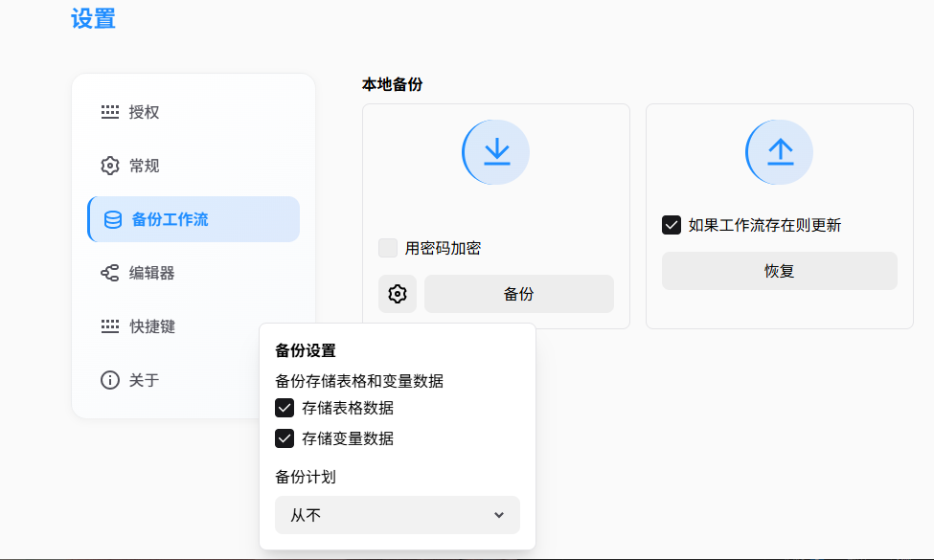934x560 pixels.
Task: Click the dropdown chevron beside 从不
Action: [499, 515]
